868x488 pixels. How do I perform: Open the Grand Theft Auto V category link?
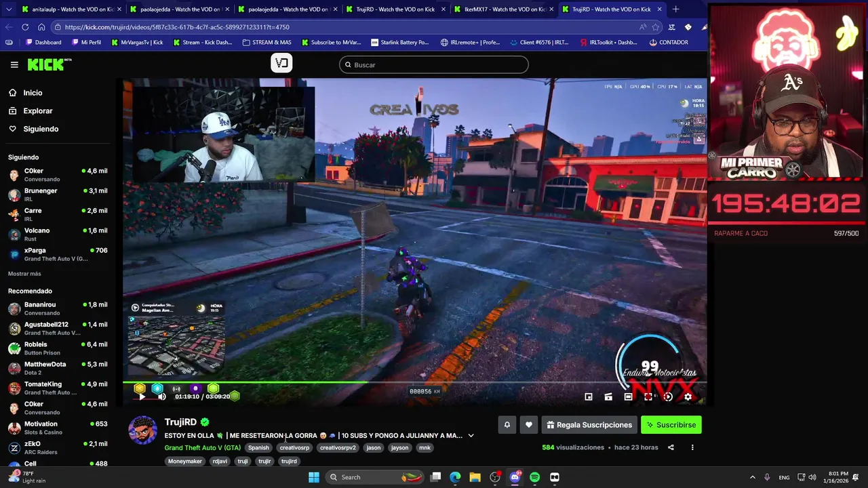(202, 447)
